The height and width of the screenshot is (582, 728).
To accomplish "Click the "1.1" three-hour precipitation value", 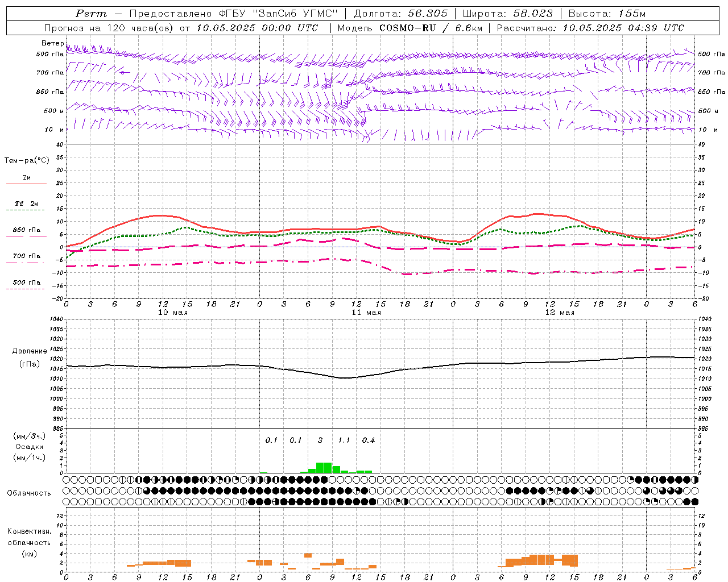I will tap(344, 440).
